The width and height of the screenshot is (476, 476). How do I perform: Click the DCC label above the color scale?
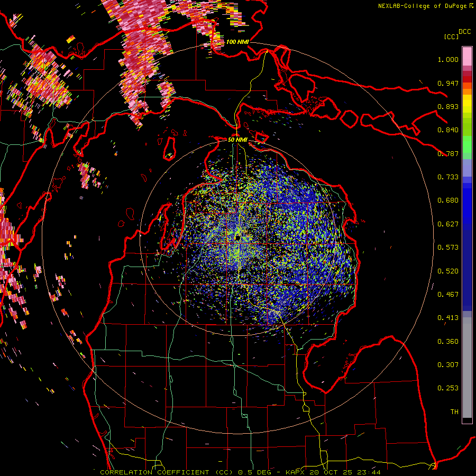pyautogui.click(x=464, y=31)
